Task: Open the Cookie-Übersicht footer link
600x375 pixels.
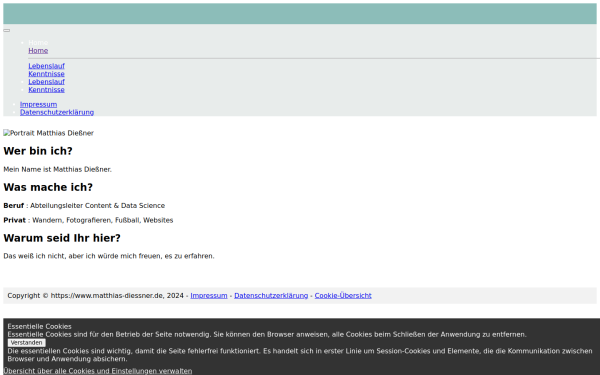Action: pyautogui.click(x=343, y=296)
